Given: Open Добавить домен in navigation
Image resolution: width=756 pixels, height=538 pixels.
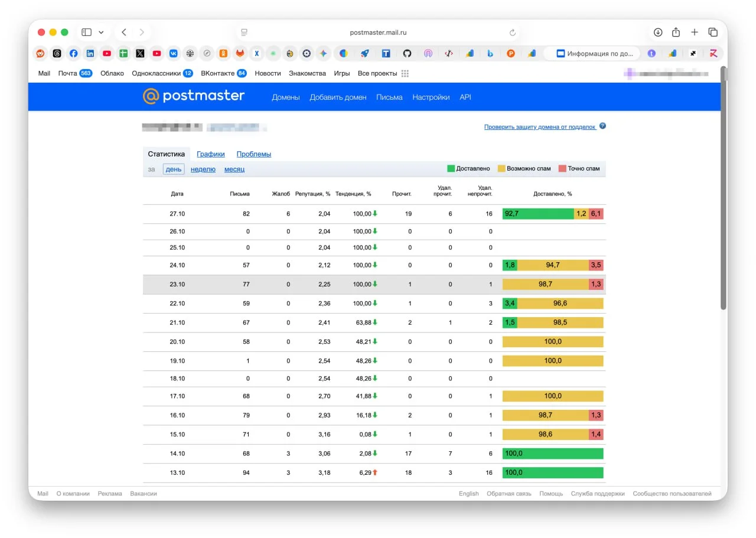Looking at the screenshot, I should pyautogui.click(x=338, y=97).
